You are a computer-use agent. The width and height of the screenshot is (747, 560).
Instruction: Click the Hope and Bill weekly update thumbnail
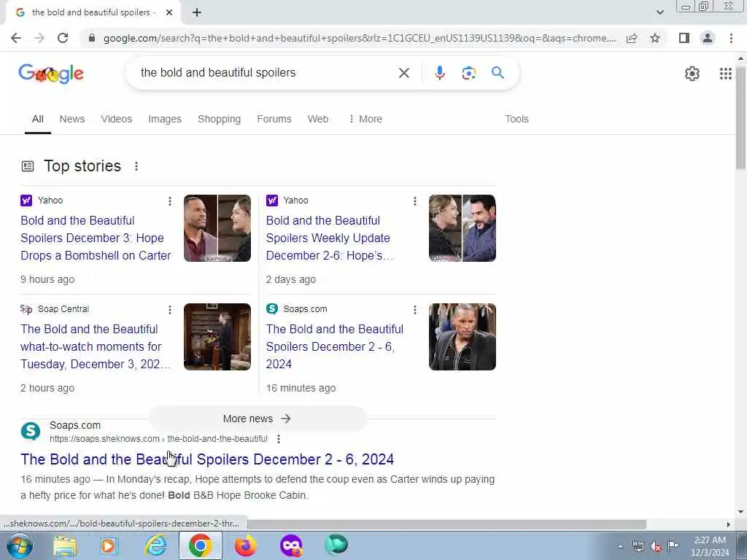click(x=462, y=228)
